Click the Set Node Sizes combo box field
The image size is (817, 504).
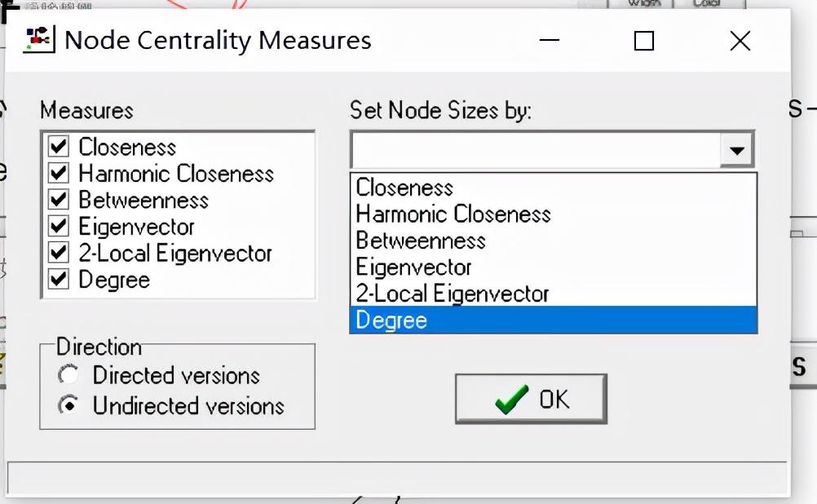(535, 150)
